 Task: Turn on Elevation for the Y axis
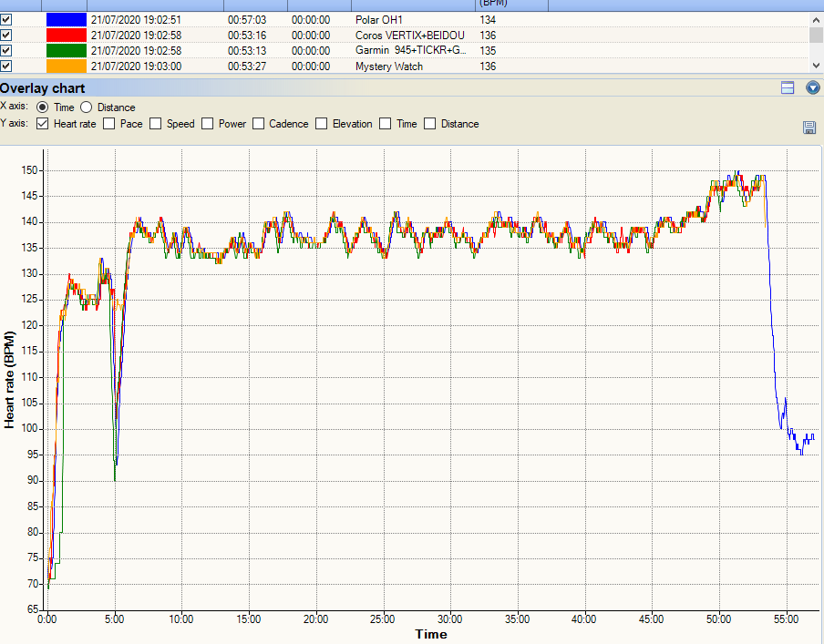tap(322, 124)
